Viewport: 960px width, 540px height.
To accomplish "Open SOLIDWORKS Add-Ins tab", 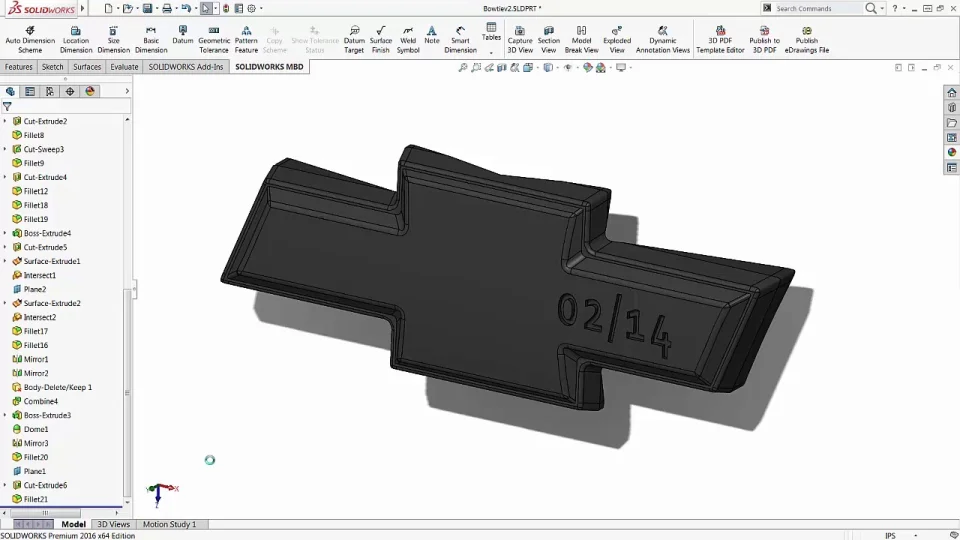I will [186, 67].
